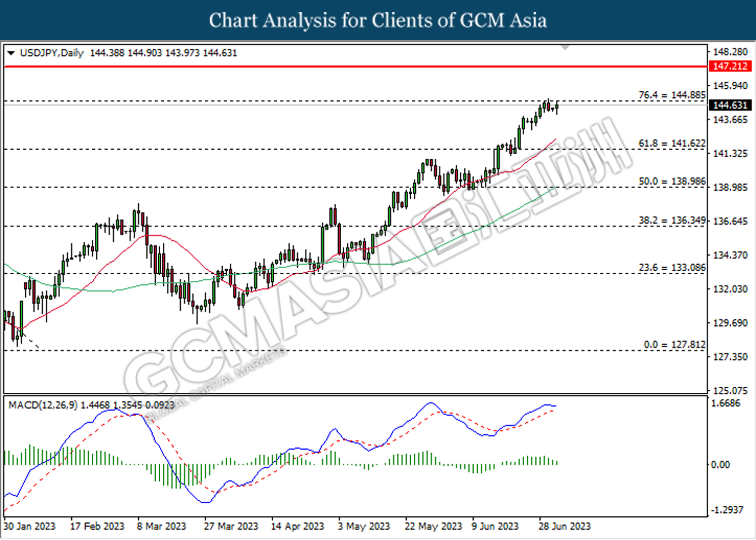
Task: Click the 28 Jun 2023 date label
Action: [x=564, y=526]
